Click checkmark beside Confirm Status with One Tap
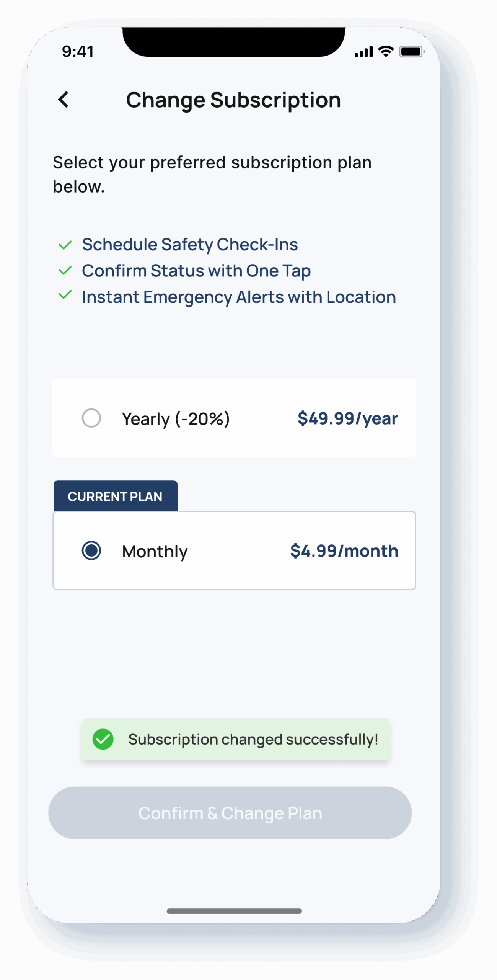Viewport: 497px width, 980px height. (x=65, y=271)
